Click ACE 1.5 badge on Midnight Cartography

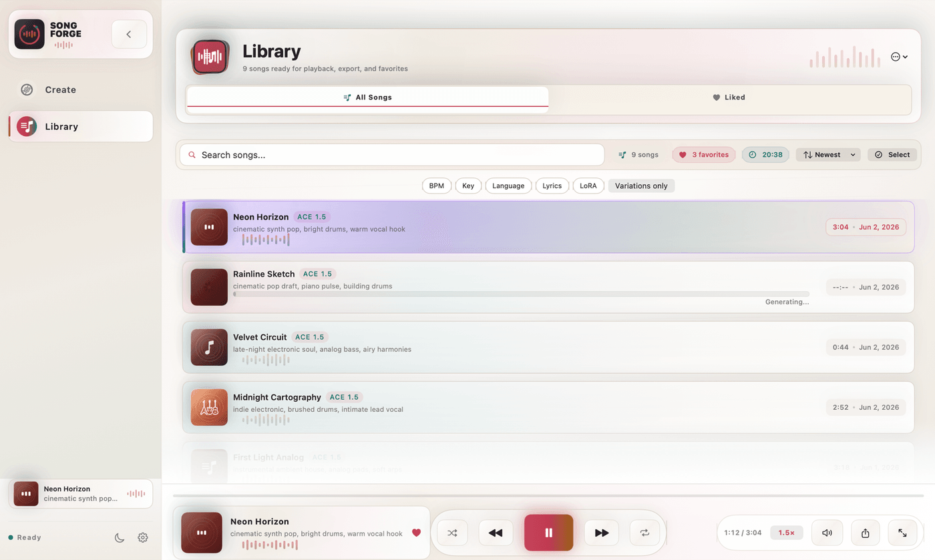click(x=345, y=397)
